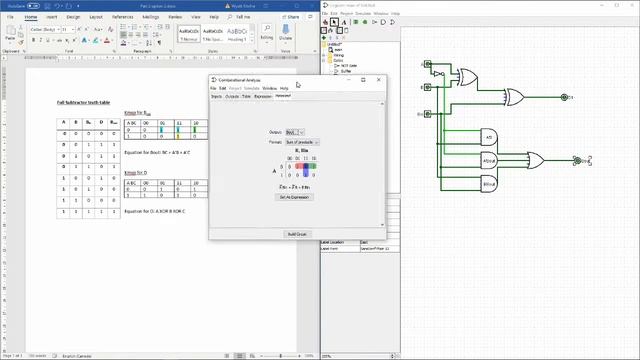Select the AND gate tool in Logisim toolbar
Screen dimensions: 640x360
[383, 22]
